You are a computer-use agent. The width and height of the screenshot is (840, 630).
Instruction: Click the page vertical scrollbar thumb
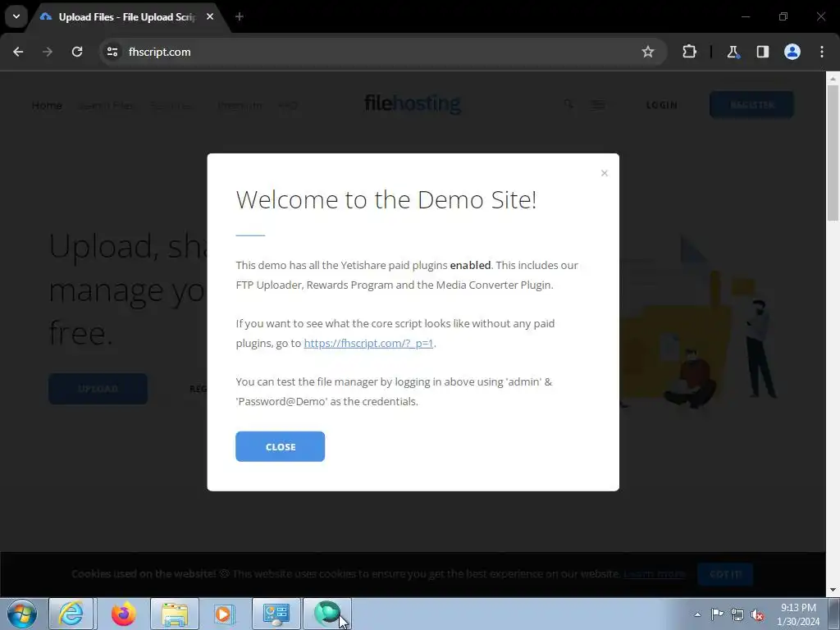[x=833, y=153]
